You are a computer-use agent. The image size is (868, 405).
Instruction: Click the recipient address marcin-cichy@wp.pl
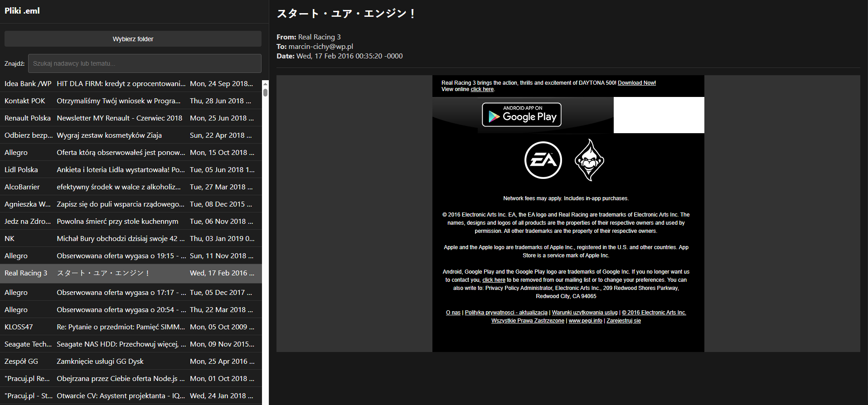coord(321,46)
